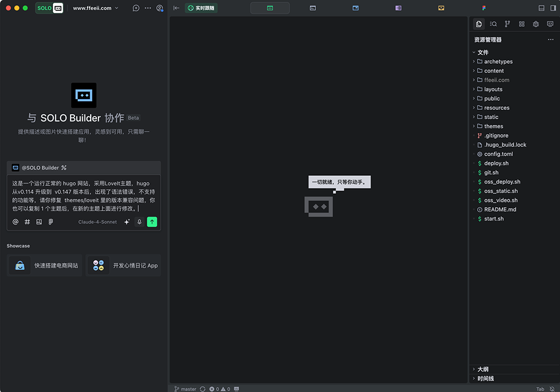Select the Source Control icon
Screen dimensions: 560x392
point(507,24)
